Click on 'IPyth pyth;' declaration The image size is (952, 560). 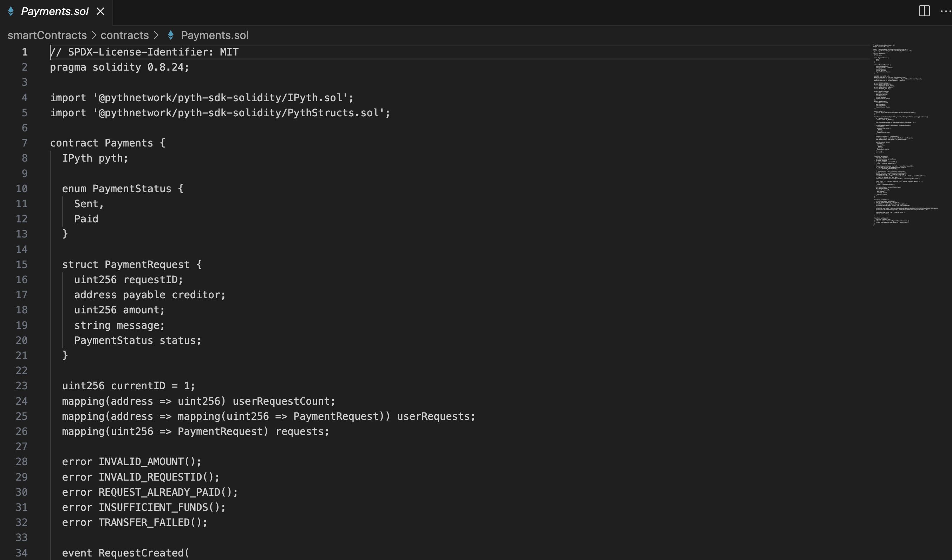[x=95, y=158]
